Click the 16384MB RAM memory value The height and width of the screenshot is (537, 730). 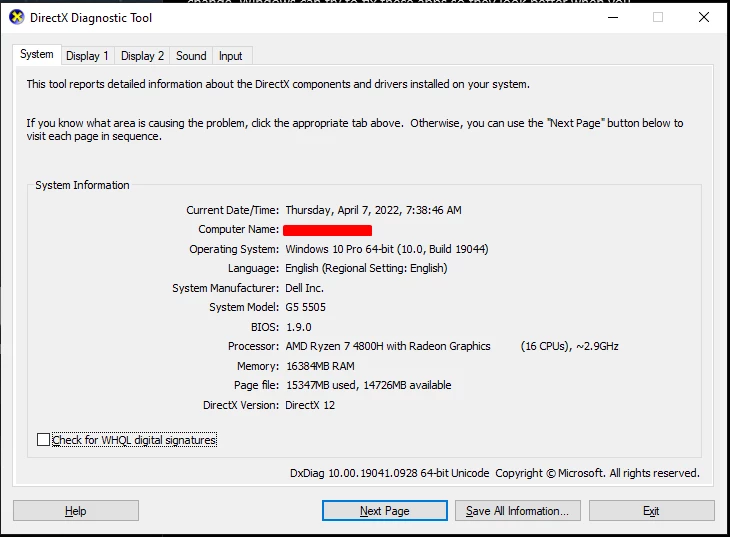tap(320, 366)
